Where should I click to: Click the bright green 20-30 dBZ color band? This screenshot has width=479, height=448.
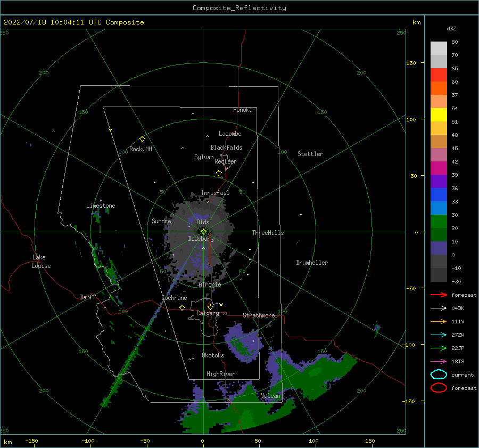point(439,222)
